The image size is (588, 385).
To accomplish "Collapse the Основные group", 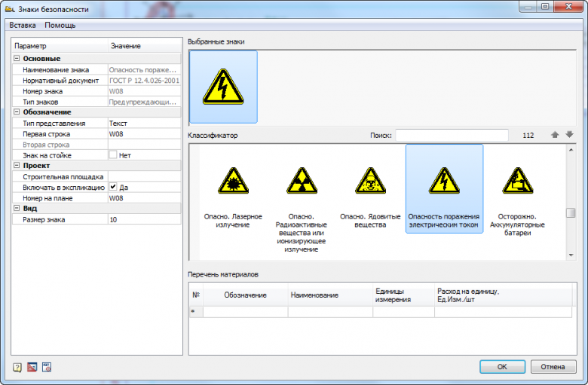I will point(17,59).
